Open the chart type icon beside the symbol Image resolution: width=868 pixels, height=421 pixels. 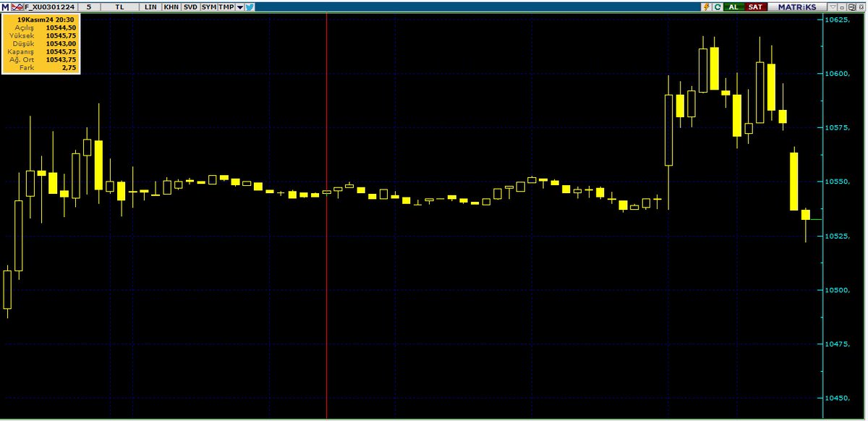coord(17,7)
